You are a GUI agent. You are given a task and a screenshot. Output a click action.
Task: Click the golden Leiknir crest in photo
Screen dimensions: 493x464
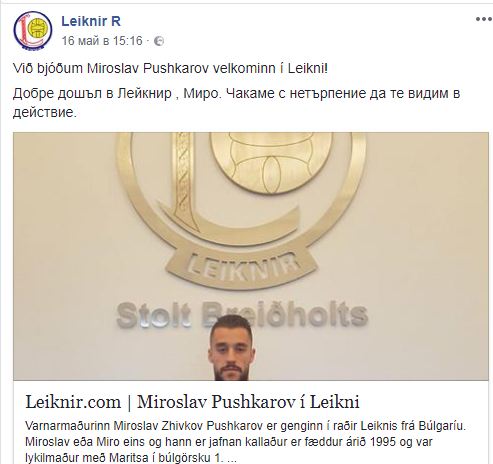click(241, 206)
